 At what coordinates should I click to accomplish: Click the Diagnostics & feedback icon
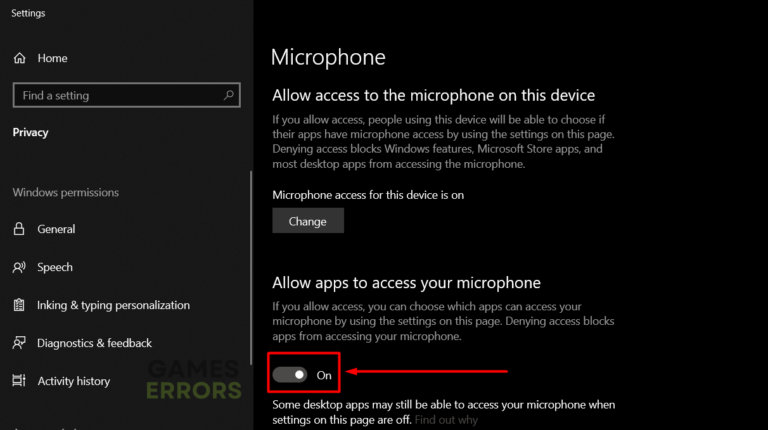[19, 343]
